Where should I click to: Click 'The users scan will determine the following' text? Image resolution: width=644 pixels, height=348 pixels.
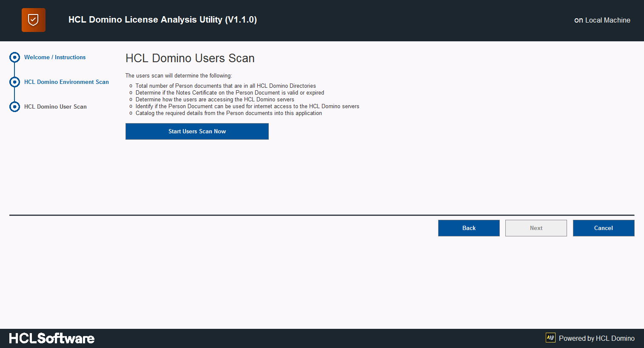179,75
